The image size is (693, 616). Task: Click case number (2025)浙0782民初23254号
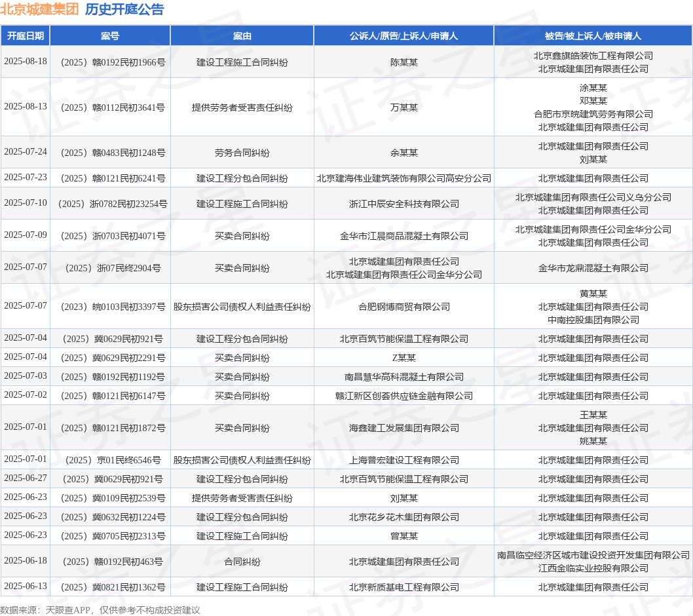point(113,204)
